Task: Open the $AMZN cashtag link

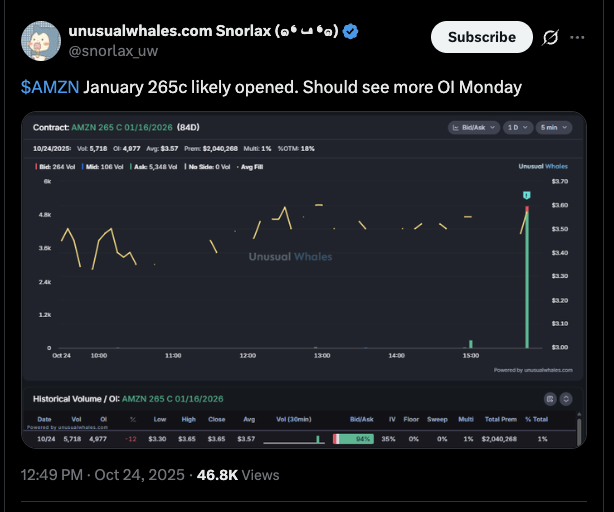Action: coord(48,87)
